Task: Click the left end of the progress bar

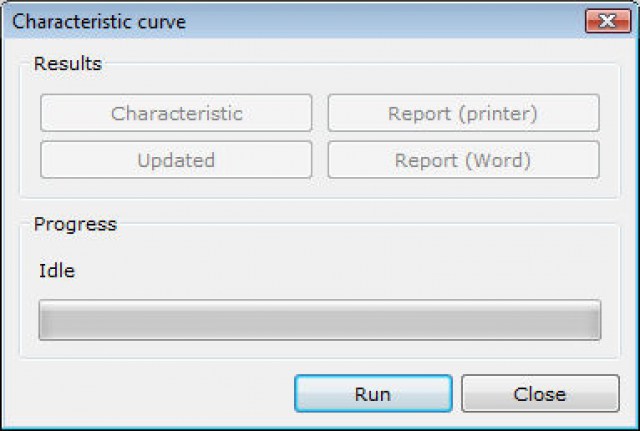Action: tap(46, 320)
